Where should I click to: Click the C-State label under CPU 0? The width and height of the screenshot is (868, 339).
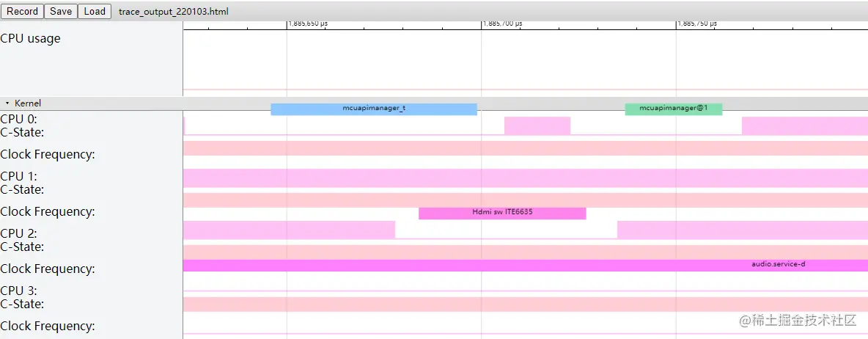point(22,132)
